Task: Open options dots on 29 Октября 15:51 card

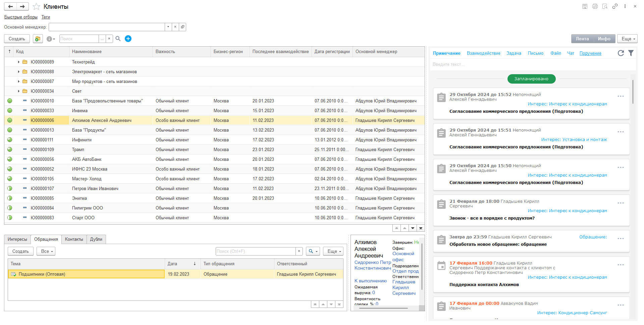Action: click(621, 132)
